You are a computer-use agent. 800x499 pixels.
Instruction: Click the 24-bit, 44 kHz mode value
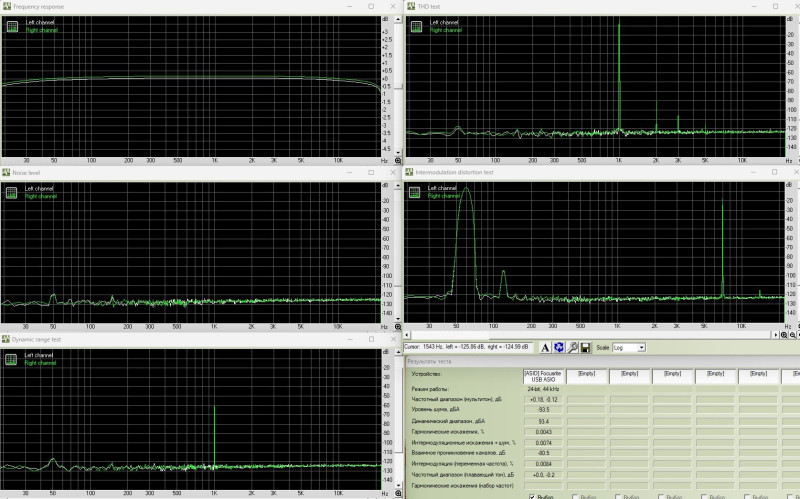(x=543, y=389)
